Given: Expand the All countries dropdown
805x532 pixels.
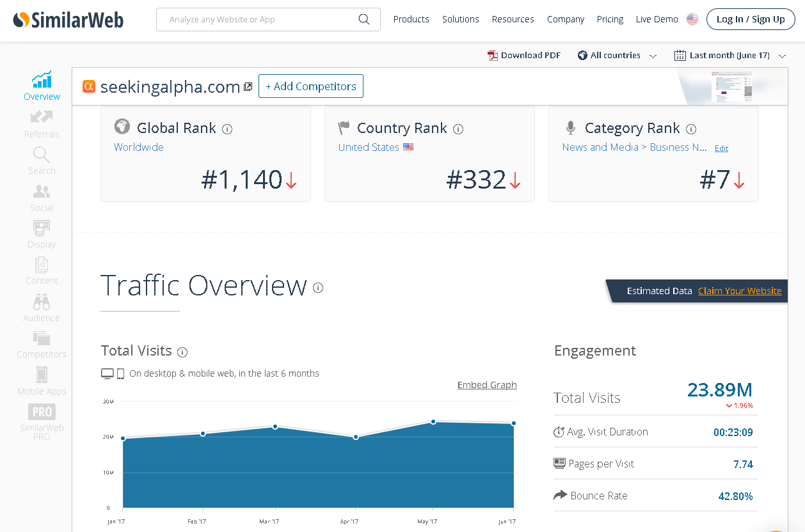Looking at the screenshot, I should coord(617,56).
